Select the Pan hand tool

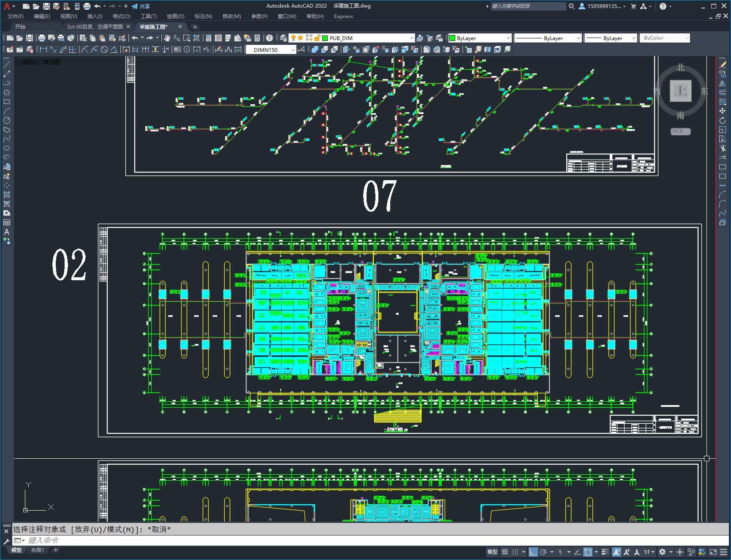point(167,38)
